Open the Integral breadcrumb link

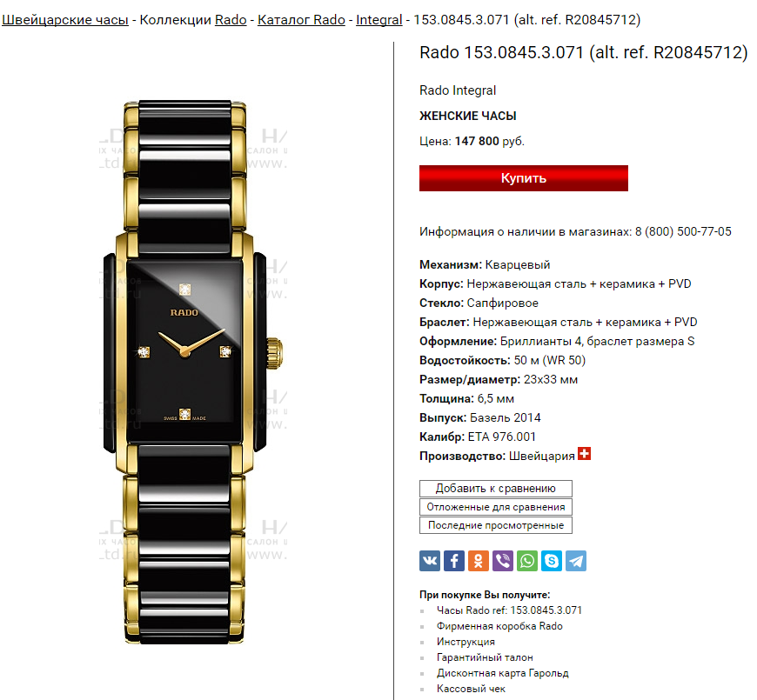(x=379, y=20)
